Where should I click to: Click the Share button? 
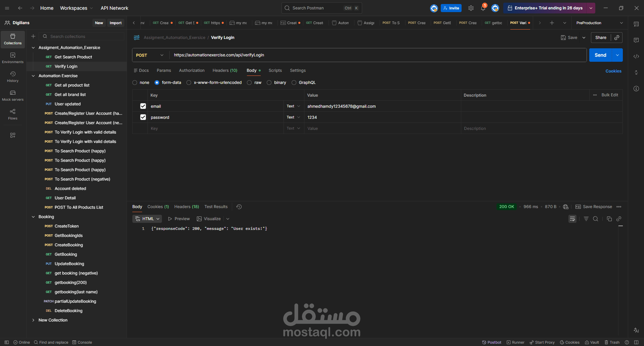(601, 38)
